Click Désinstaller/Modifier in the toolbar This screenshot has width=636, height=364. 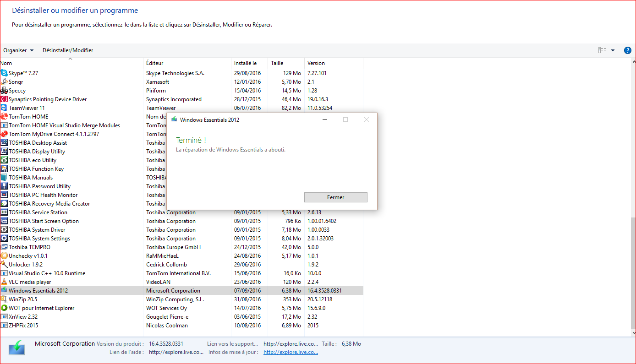[x=68, y=50]
